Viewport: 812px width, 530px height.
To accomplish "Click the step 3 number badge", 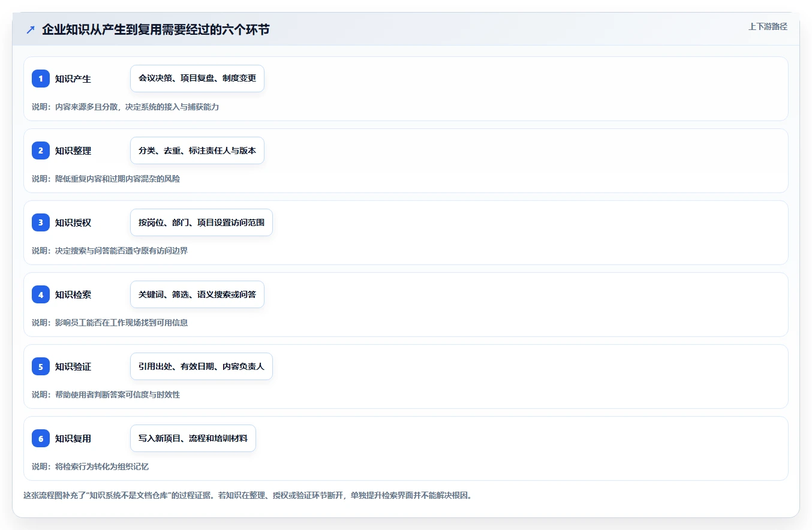I will (x=41, y=222).
